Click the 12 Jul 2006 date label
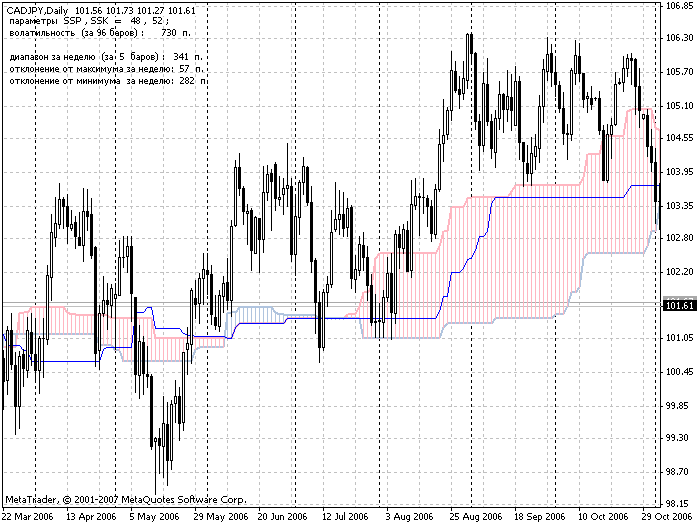 click(345, 517)
